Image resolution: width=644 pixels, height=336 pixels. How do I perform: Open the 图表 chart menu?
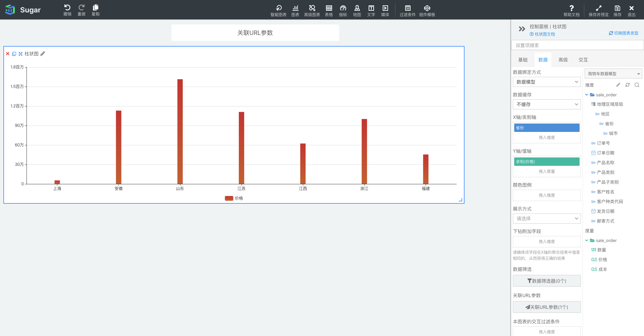click(x=295, y=10)
